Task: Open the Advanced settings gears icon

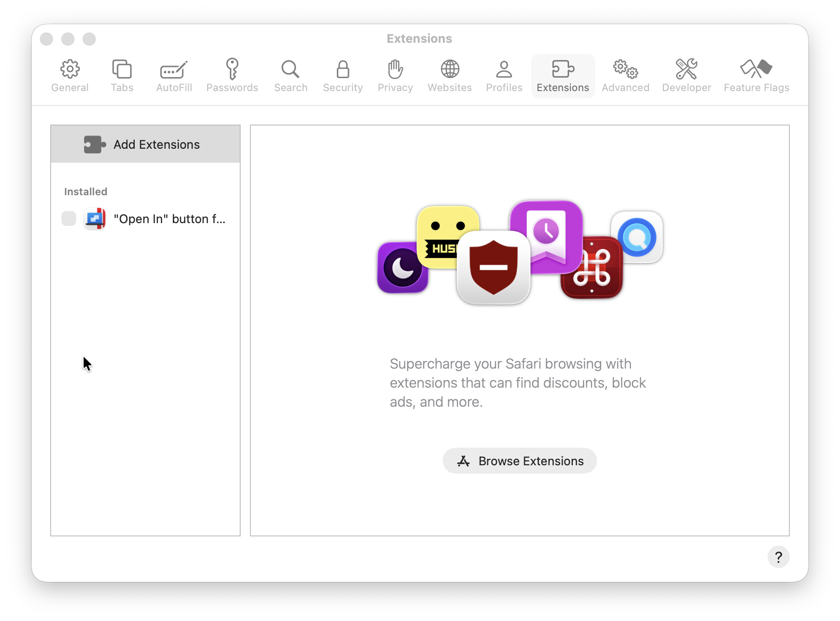Action: tap(625, 75)
